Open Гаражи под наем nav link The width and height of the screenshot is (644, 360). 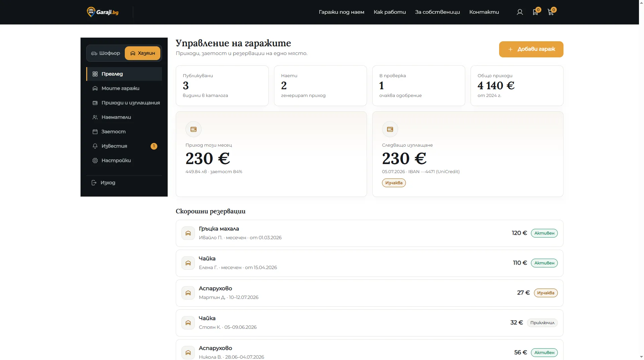[x=341, y=12]
